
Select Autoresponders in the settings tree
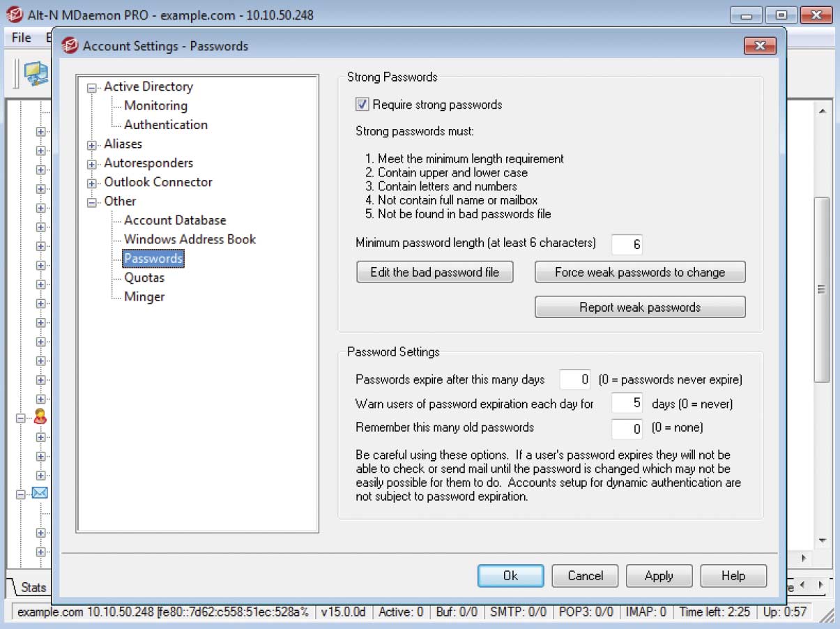point(148,162)
